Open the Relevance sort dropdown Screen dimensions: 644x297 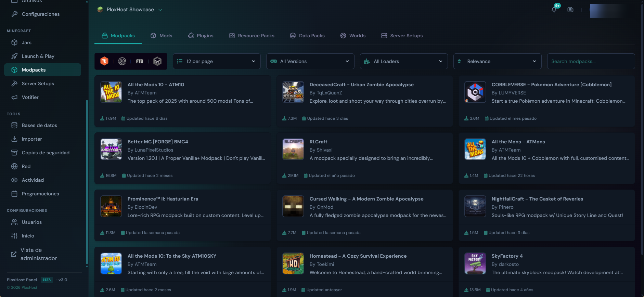[x=498, y=61]
